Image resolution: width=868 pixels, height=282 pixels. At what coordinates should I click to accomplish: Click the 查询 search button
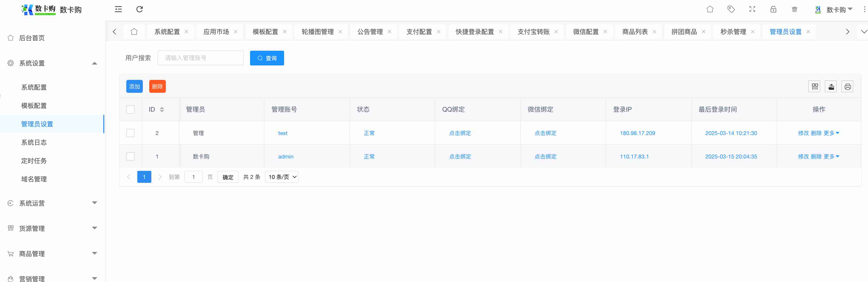[x=267, y=58]
